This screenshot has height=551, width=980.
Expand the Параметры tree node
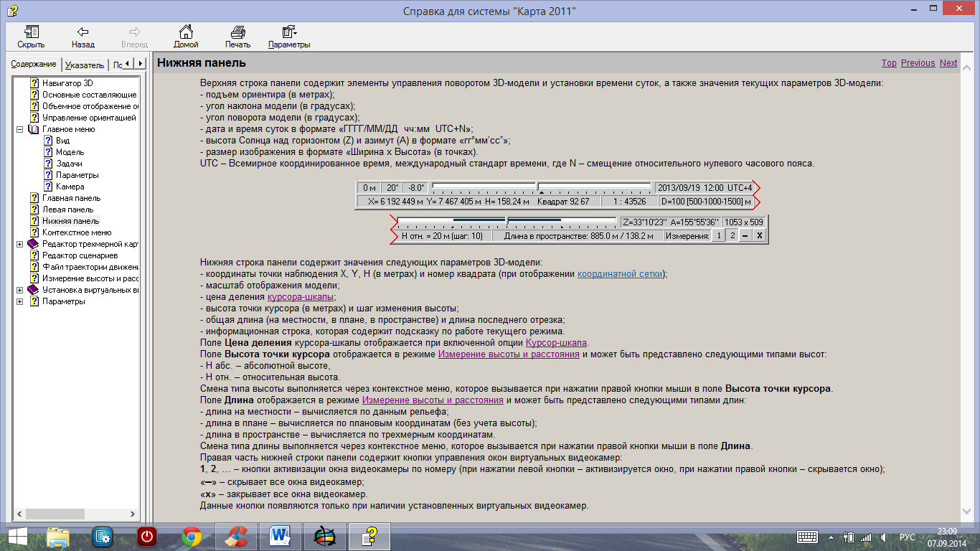[19, 301]
